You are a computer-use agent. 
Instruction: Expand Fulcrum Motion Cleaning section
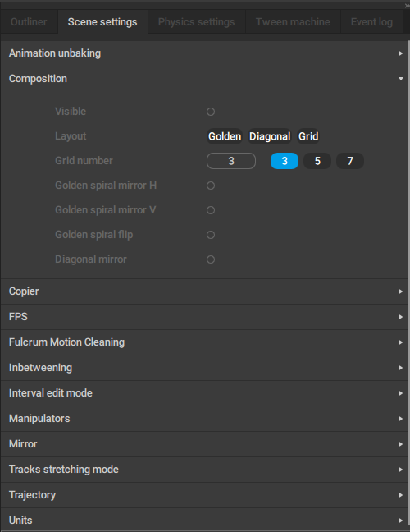pyautogui.click(x=204, y=342)
